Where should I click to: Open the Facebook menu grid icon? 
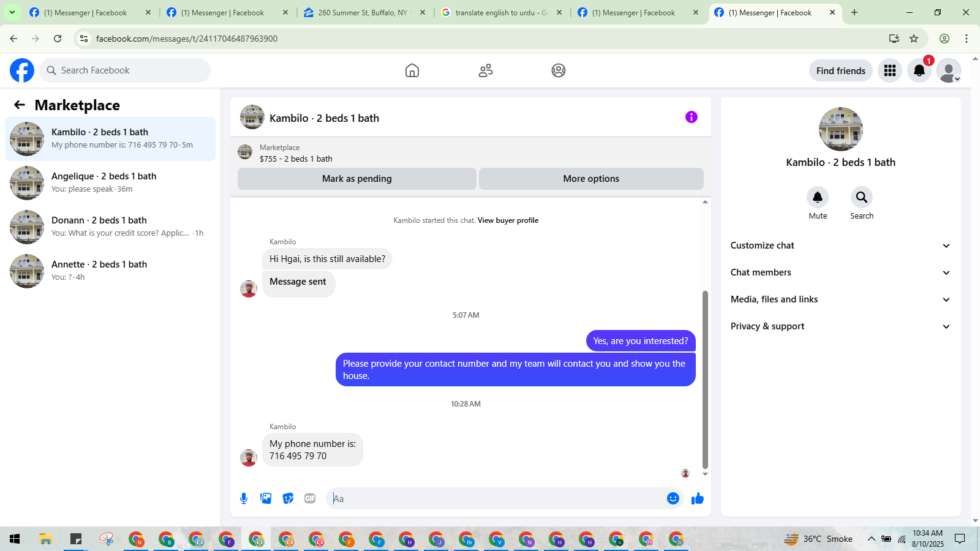(890, 70)
